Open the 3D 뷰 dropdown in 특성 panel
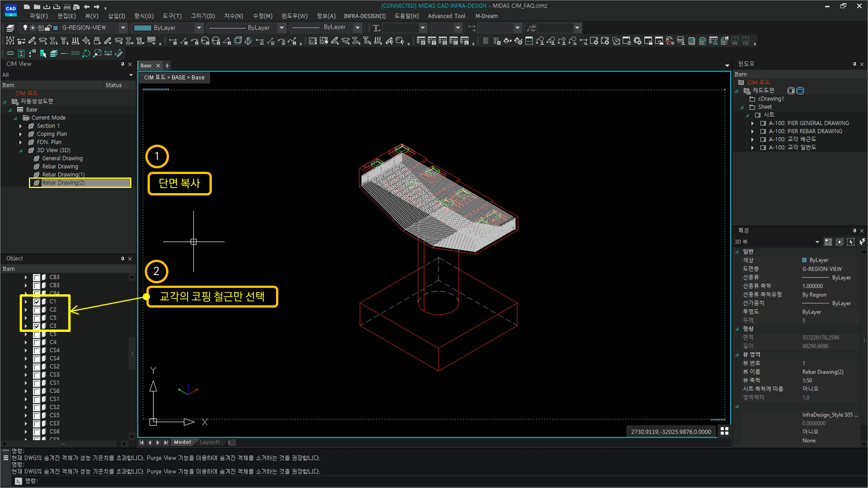Screen dimensions: 868x488 pyautogui.click(x=817, y=242)
